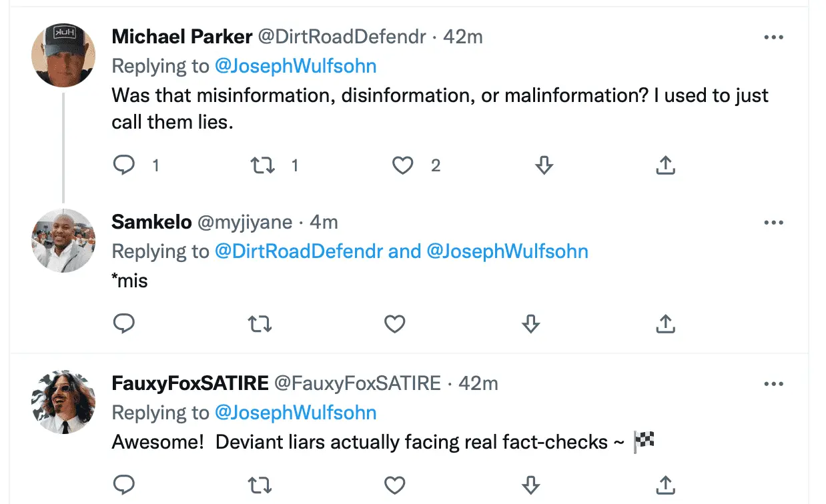This screenshot has height=504, width=826.
Task: Downvote Samkelo's reply
Action: (x=530, y=323)
